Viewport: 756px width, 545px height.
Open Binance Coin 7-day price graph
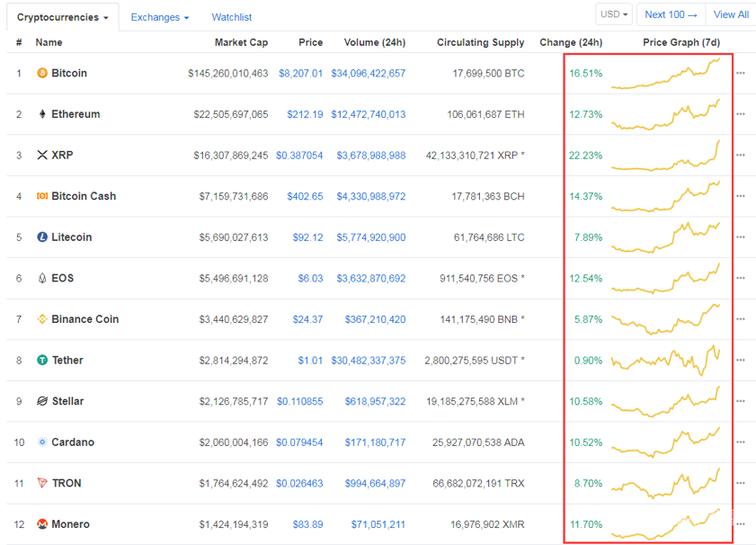(x=665, y=318)
